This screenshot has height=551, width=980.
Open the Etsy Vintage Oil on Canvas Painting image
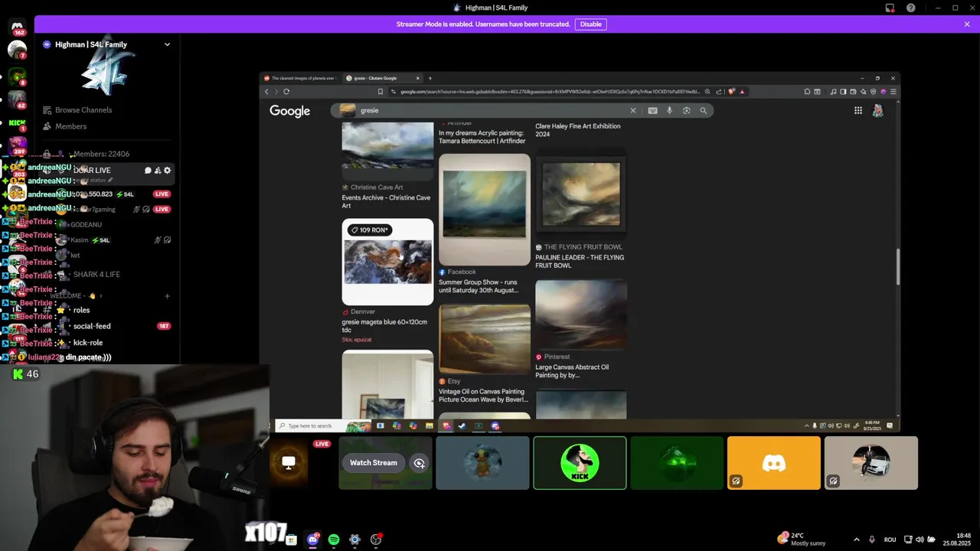pyautogui.click(x=484, y=339)
